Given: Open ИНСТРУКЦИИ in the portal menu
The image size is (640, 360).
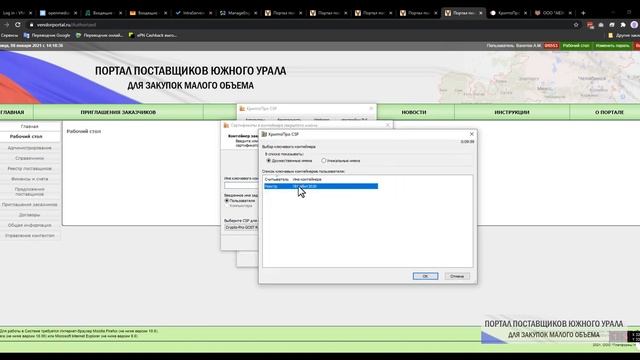Looking at the screenshot, I should [512, 112].
